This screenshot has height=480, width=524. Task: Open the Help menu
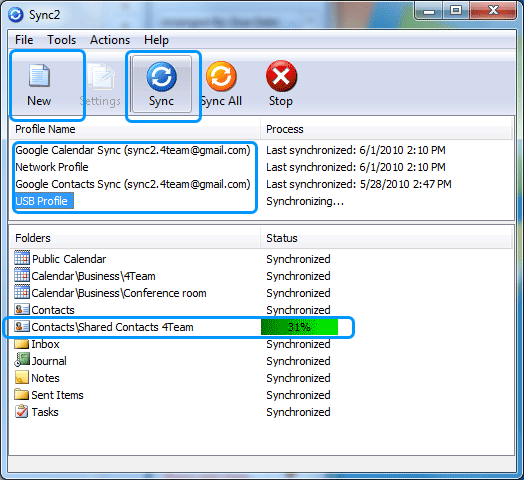click(156, 40)
